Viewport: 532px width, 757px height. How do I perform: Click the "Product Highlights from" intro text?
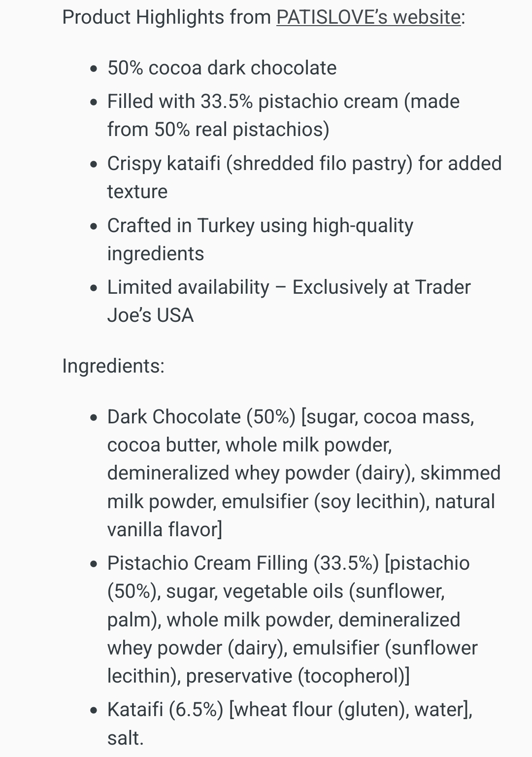coord(166,17)
